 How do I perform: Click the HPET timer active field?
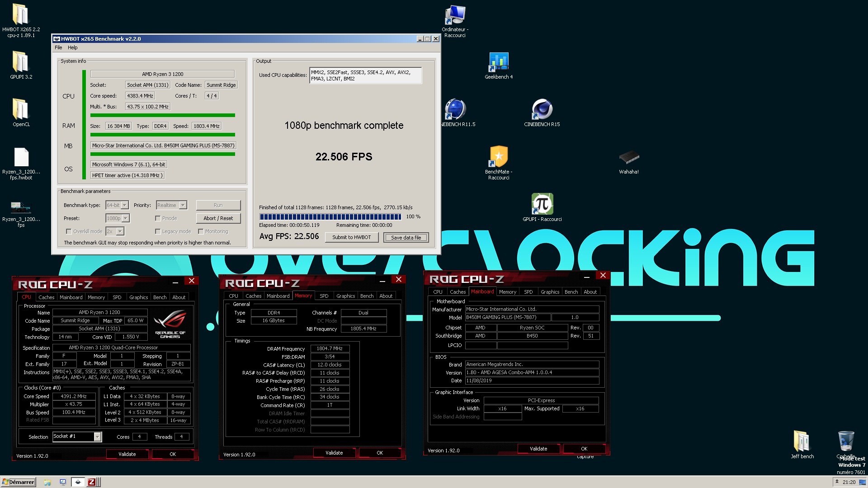[x=127, y=175]
